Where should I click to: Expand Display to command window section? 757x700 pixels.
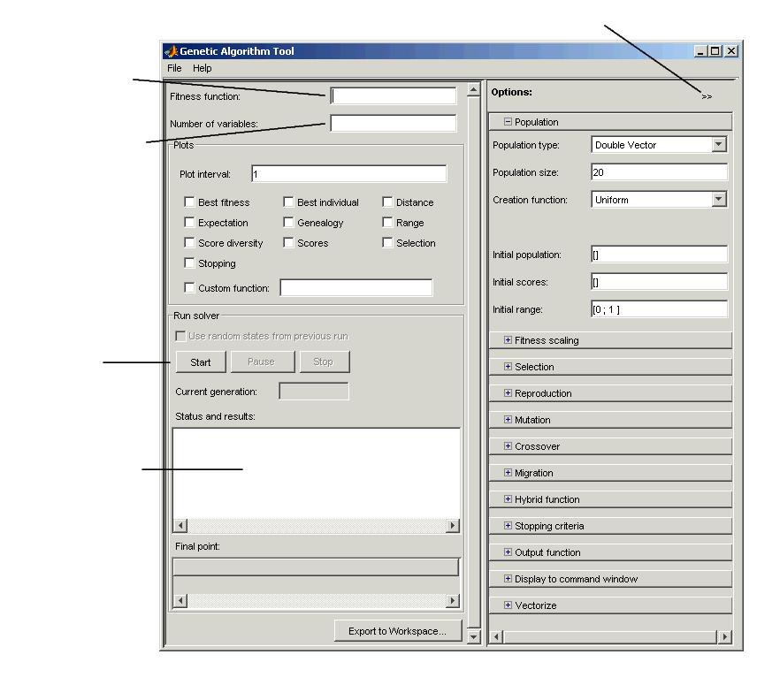click(x=508, y=578)
